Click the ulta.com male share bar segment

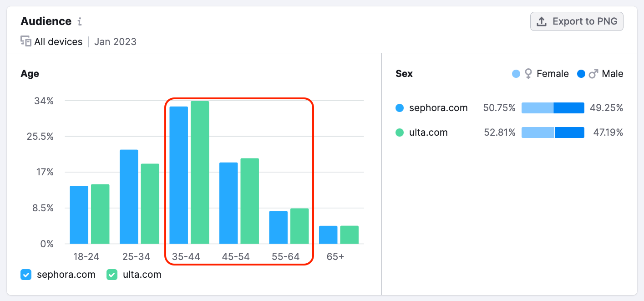pos(569,133)
